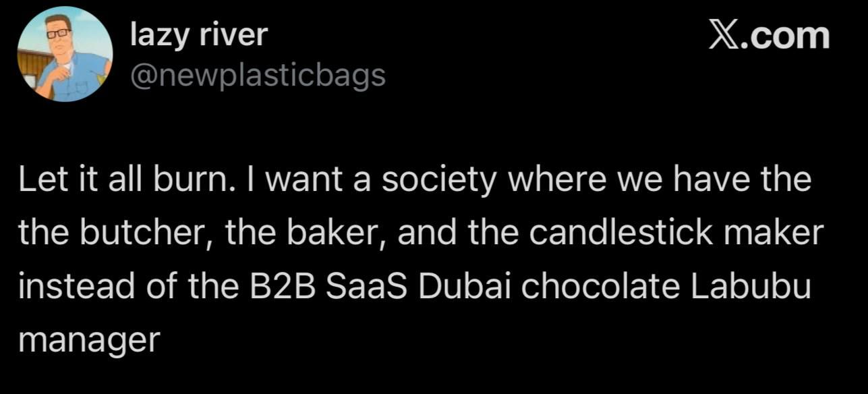Click the word "manager" on the last line
This screenshot has width=868, height=394.
[x=88, y=339]
